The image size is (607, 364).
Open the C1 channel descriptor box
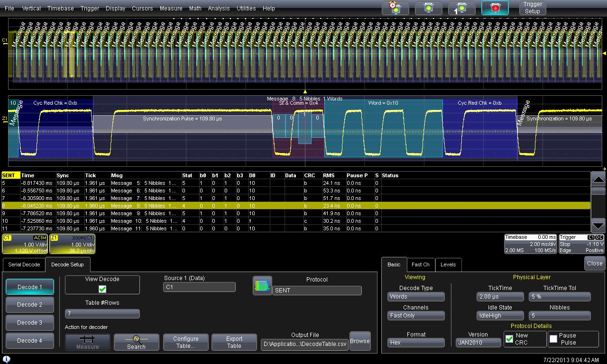pos(25,244)
